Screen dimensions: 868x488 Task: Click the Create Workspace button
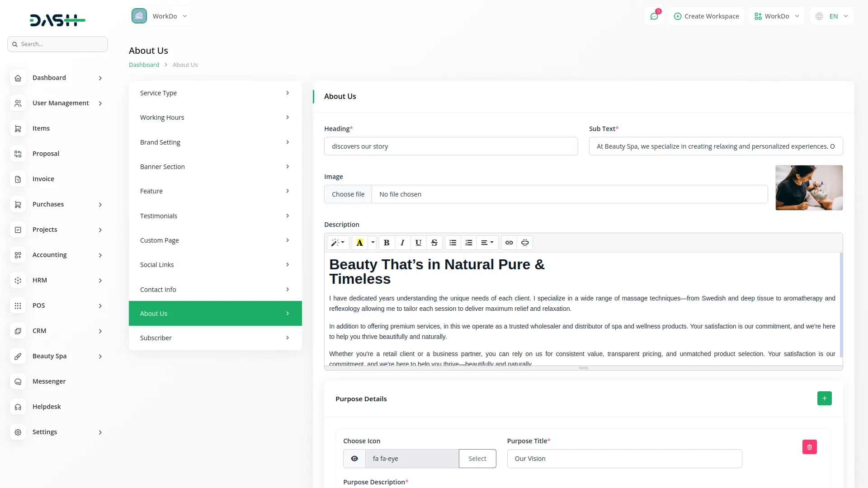706,16
